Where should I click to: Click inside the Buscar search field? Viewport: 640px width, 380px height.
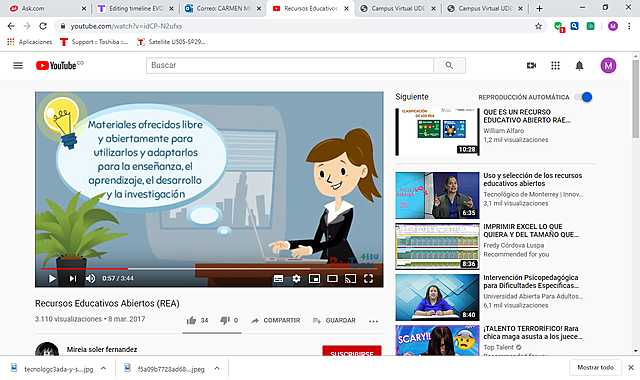[290, 65]
